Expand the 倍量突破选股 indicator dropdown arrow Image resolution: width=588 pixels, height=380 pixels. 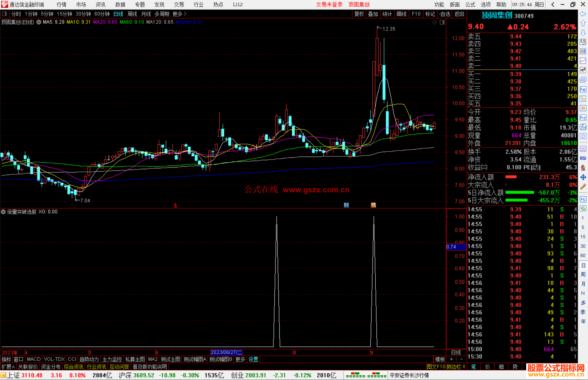click(4, 212)
